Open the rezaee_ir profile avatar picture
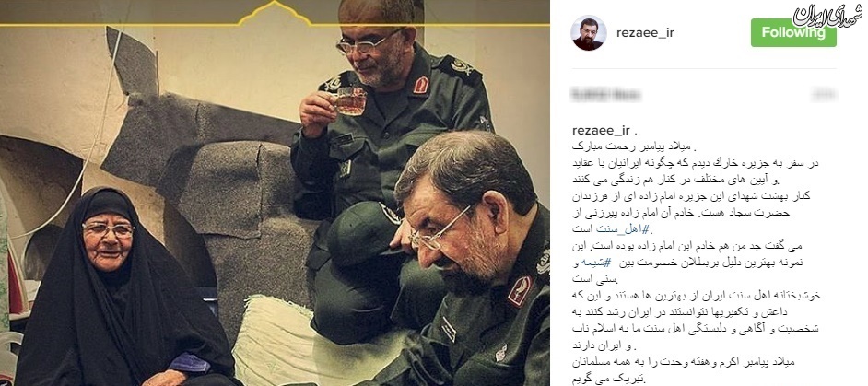 pyautogui.click(x=589, y=32)
